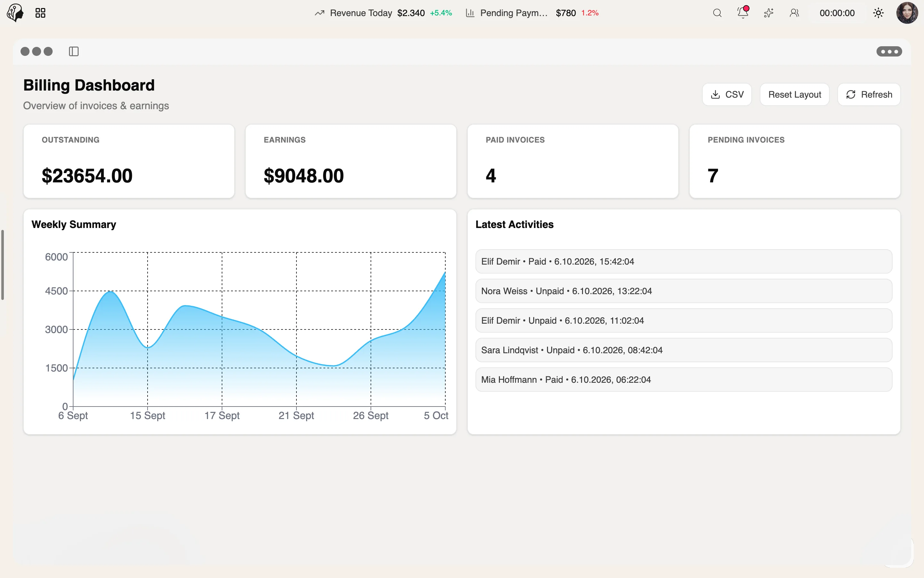
Task: Click Revenue Today $2.340 value
Action: tap(411, 13)
